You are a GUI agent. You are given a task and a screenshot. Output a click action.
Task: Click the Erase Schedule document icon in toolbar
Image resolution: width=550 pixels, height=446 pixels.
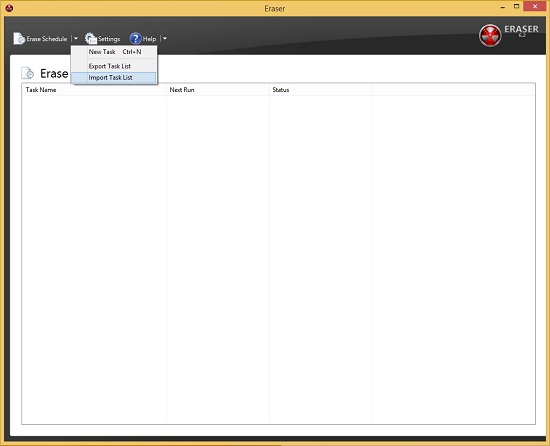[19, 39]
